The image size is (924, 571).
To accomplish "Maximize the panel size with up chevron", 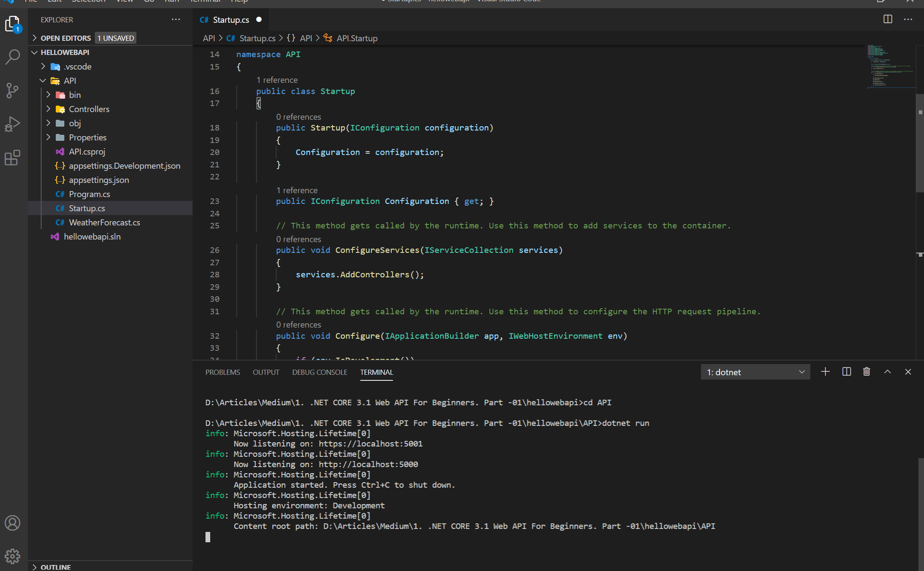I will point(888,372).
